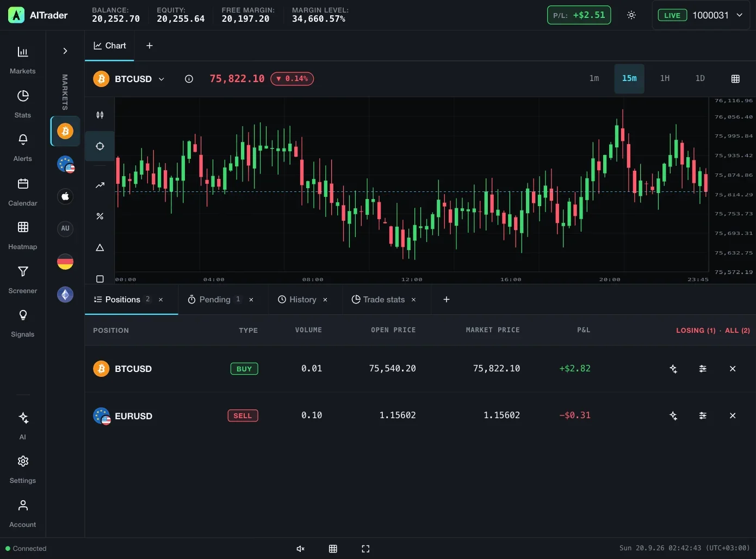Add a new chart tab
Image resolution: width=756 pixels, height=559 pixels.
pos(150,46)
